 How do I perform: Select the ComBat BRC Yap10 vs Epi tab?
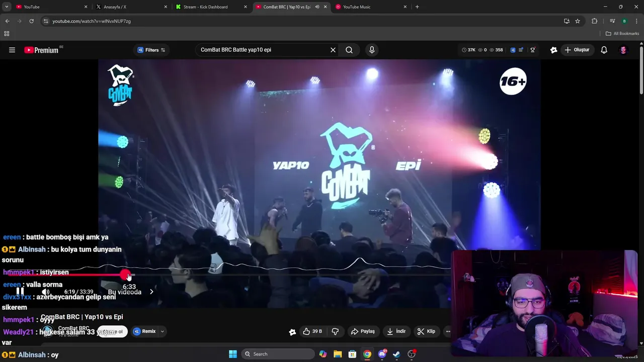(x=287, y=7)
